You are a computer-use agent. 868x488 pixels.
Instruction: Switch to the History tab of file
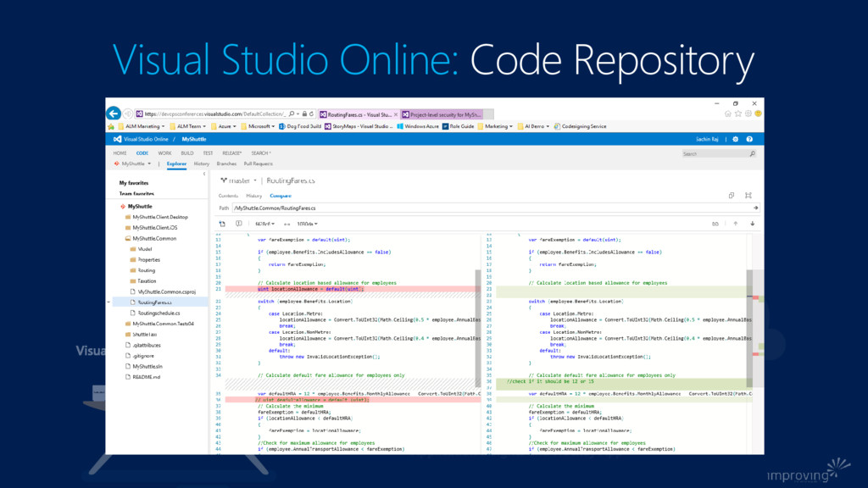(253, 196)
